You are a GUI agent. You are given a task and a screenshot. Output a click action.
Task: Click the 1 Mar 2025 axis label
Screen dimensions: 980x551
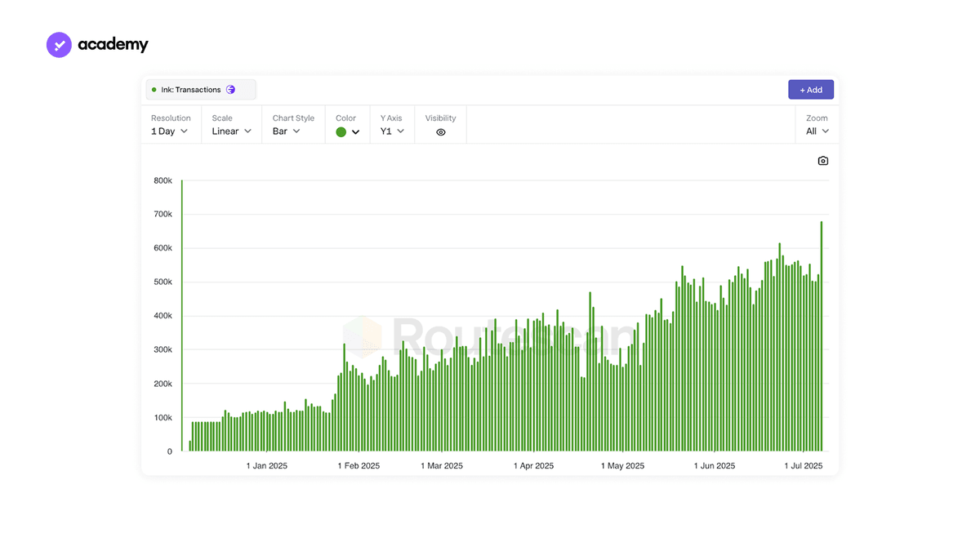(x=442, y=466)
